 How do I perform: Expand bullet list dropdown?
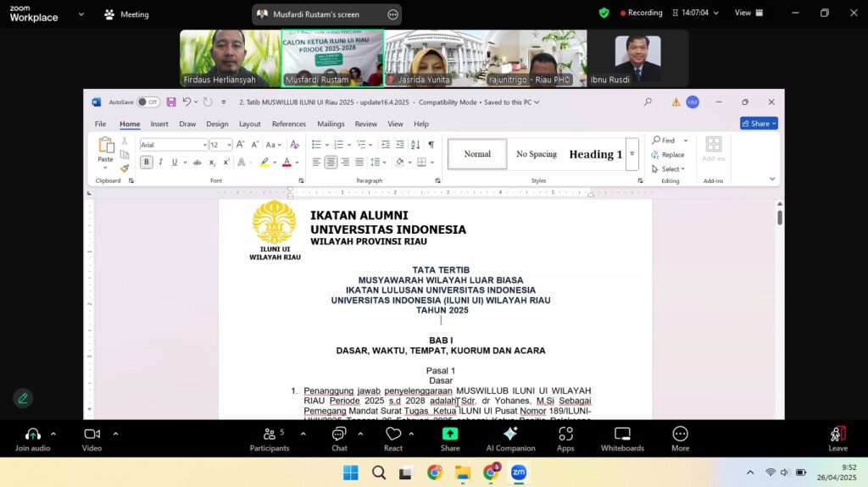pyautogui.click(x=327, y=145)
